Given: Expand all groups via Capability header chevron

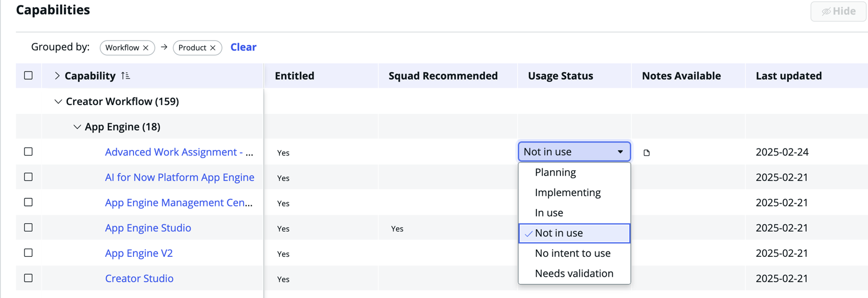Looking at the screenshot, I should coord(57,76).
